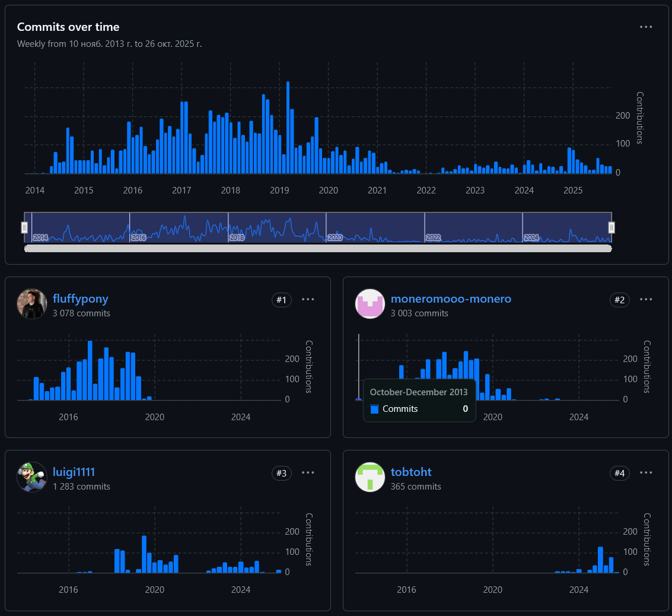Open luigi1111 card's three-dot menu
672x616 pixels.
[x=308, y=472]
